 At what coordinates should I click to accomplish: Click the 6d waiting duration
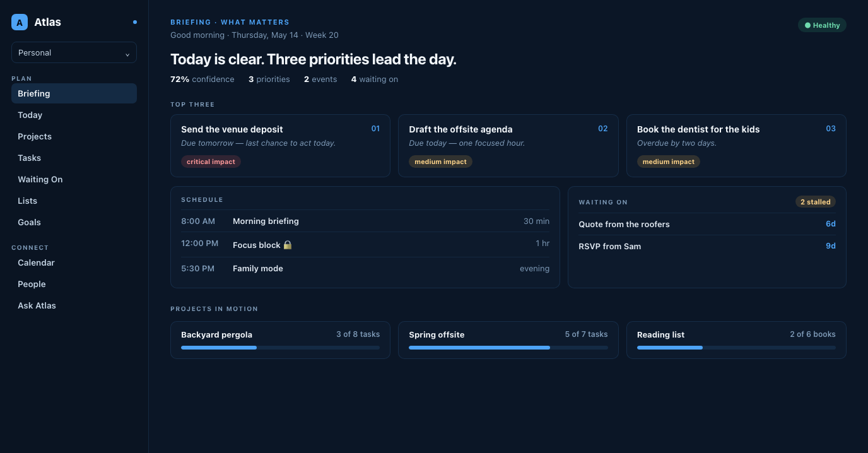click(x=831, y=224)
